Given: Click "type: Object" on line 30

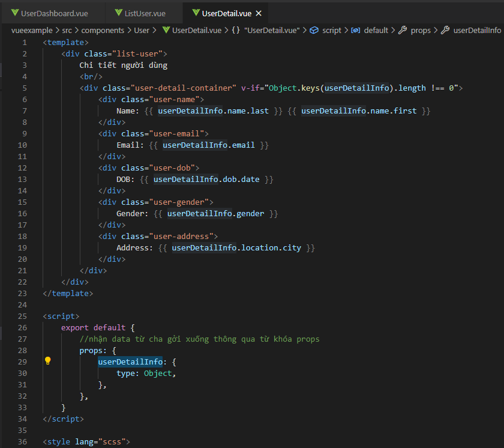Looking at the screenshot, I should point(145,374).
